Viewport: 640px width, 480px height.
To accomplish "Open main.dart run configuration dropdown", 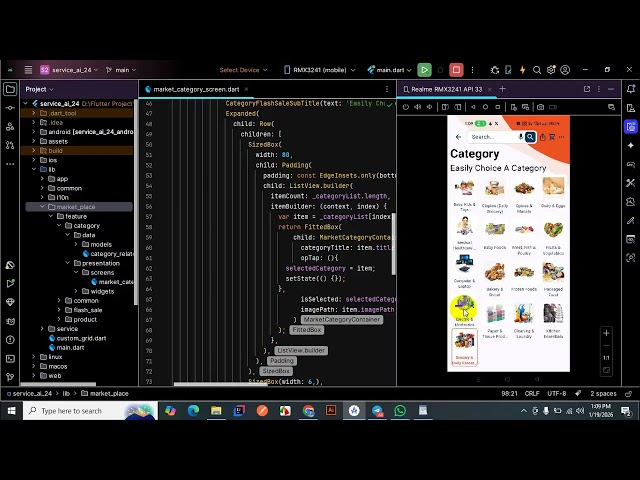I will pos(390,70).
